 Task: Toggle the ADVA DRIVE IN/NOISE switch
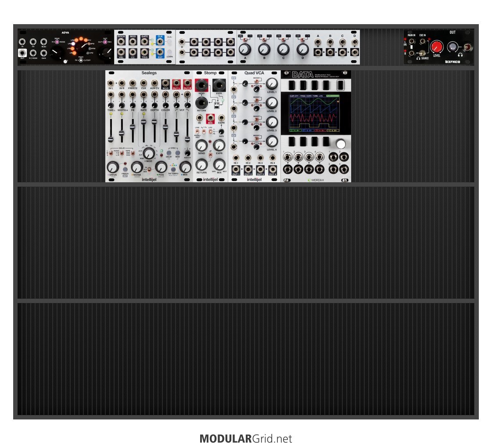tap(57, 42)
